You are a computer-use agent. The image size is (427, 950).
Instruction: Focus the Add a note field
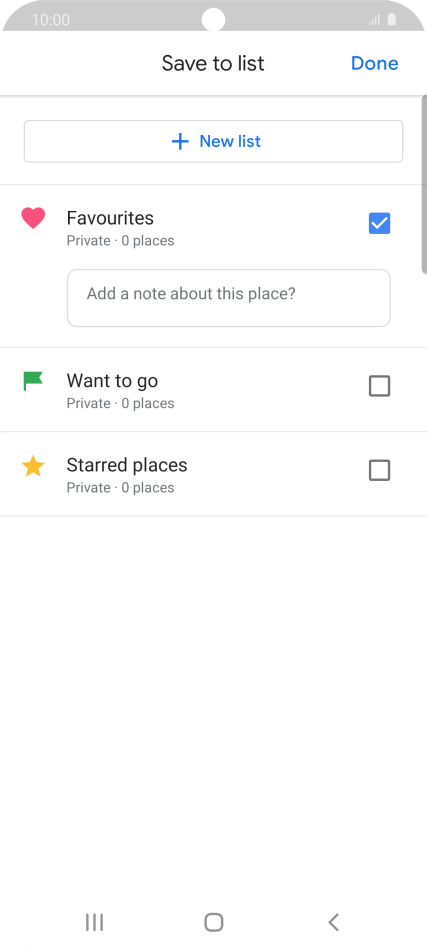coord(229,298)
